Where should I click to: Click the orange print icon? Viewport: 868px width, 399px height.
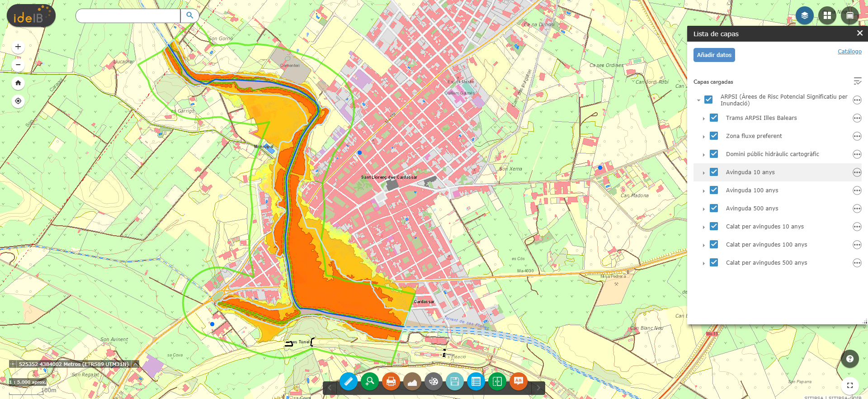[391, 382]
